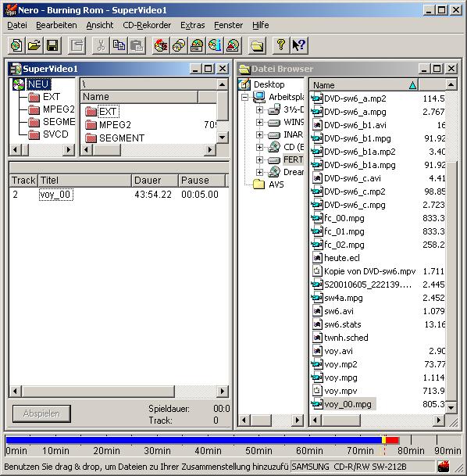
Task: Select Desktop in the Datei Browser tree
Action: [x=269, y=84]
